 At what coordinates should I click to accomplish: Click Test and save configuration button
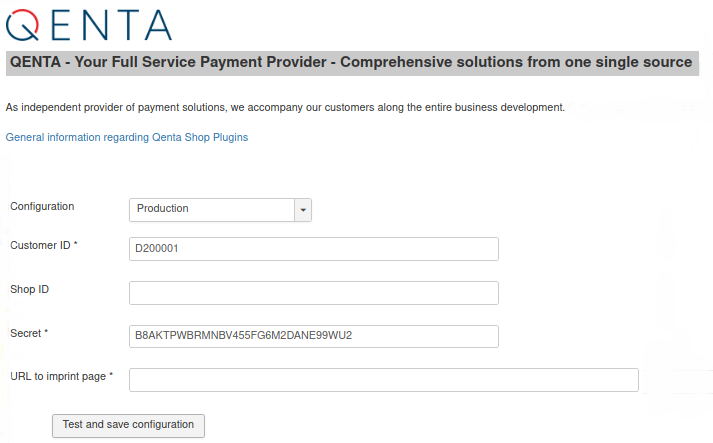coord(128,425)
